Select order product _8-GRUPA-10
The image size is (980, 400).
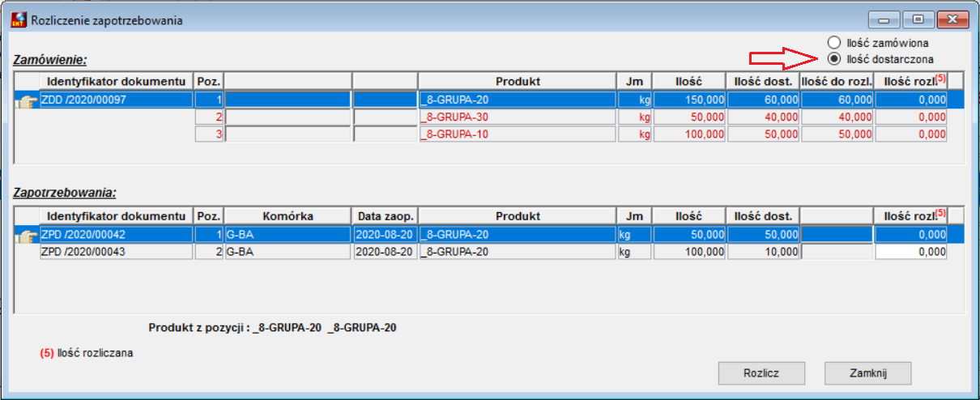point(518,134)
